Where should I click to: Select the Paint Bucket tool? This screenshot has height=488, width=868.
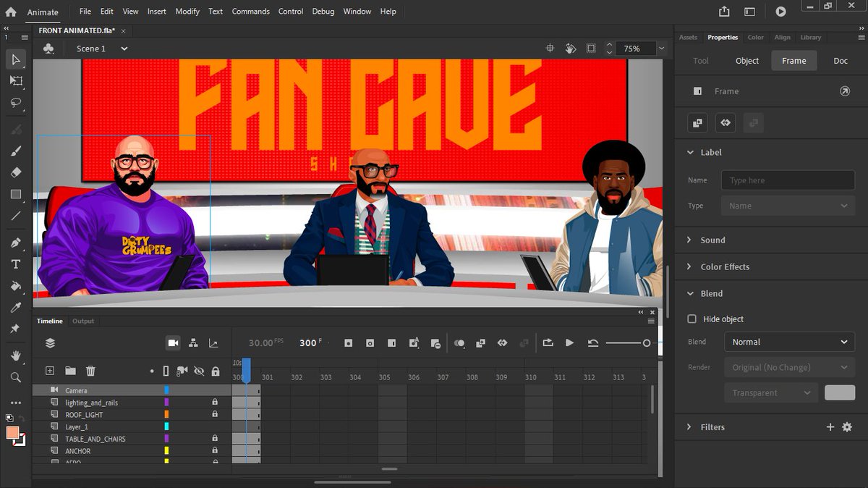tap(16, 286)
